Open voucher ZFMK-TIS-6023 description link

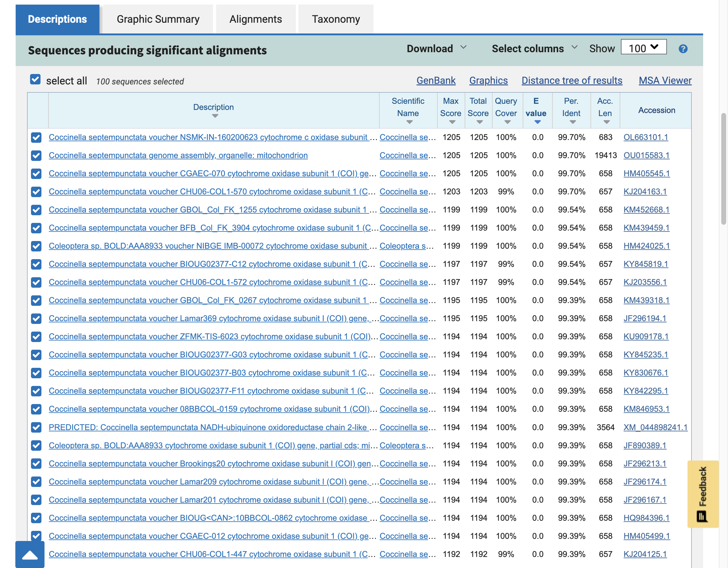(213, 337)
